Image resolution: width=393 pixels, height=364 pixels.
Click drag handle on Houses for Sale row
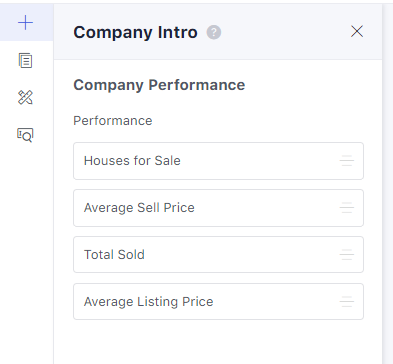[x=347, y=161]
